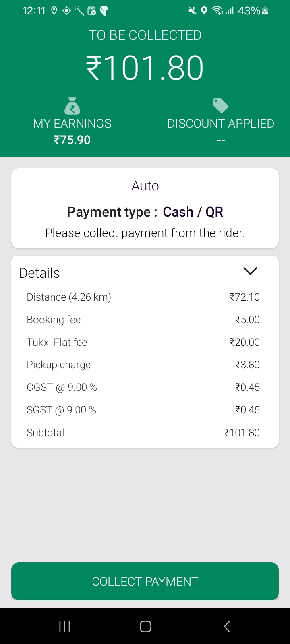Image resolution: width=290 pixels, height=644 pixels.
Task: Tap the Tukxi Flat fee row
Action: [x=143, y=342]
